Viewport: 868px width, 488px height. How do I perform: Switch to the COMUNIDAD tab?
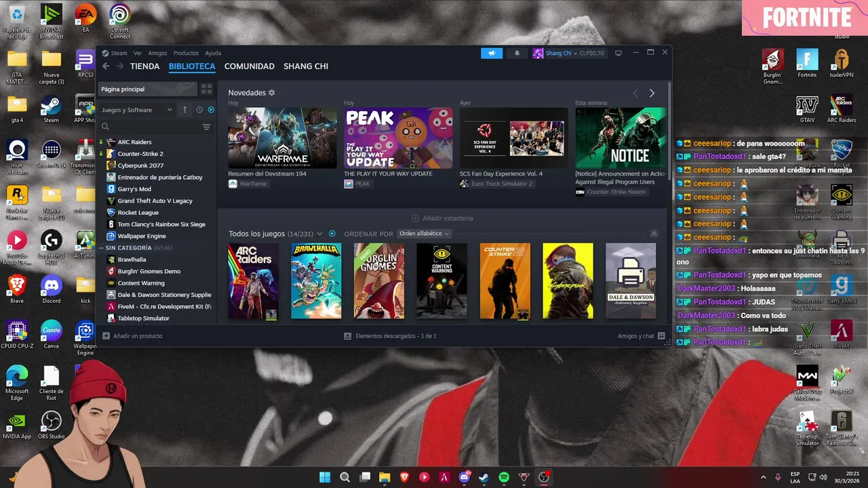(250, 66)
